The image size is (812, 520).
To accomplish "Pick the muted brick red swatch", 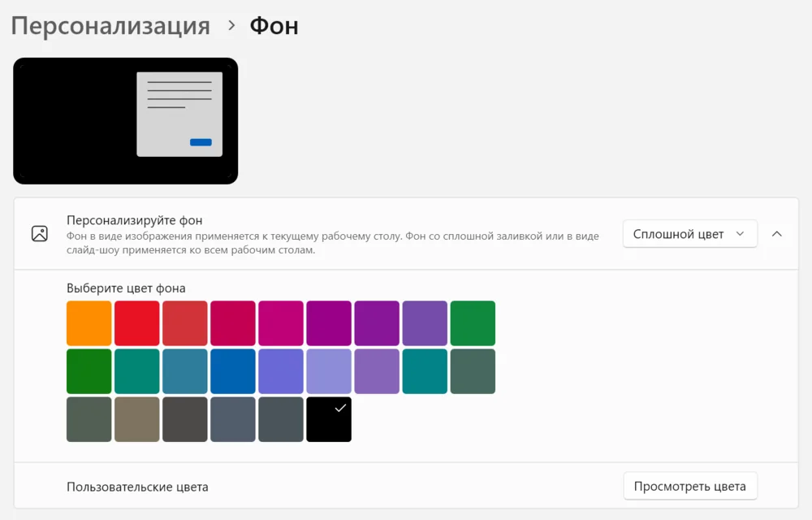I will pos(185,323).
